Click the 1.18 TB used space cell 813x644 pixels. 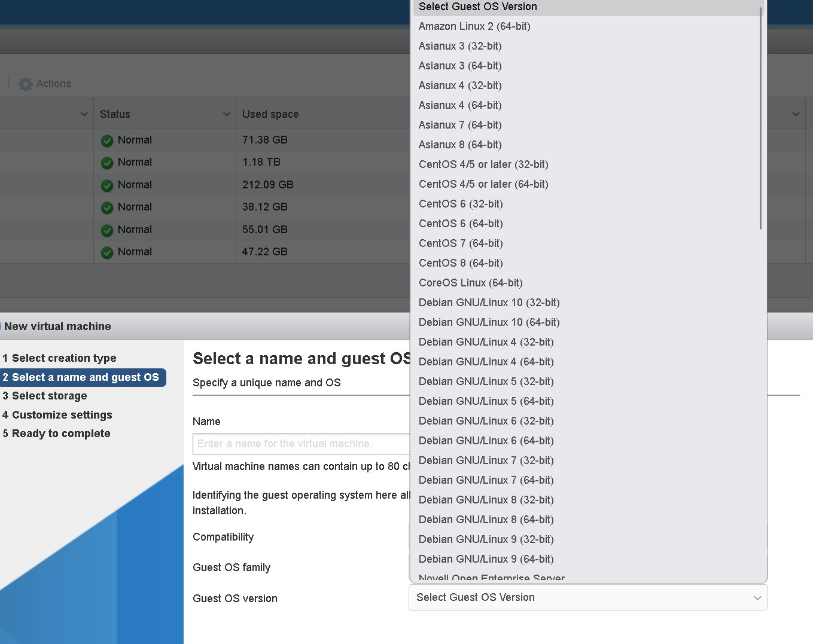pos(261,162)
